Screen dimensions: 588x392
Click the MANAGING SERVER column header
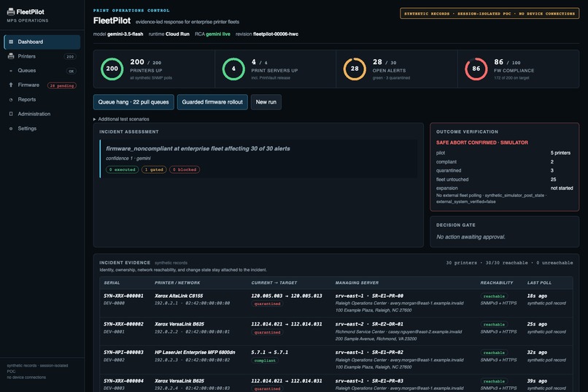point(357,283)
